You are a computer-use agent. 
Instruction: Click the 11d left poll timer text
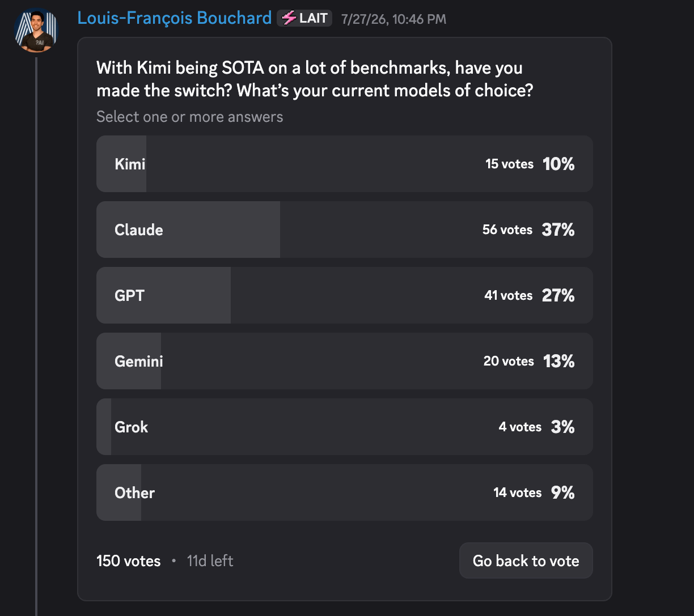[x=210, y=561]
